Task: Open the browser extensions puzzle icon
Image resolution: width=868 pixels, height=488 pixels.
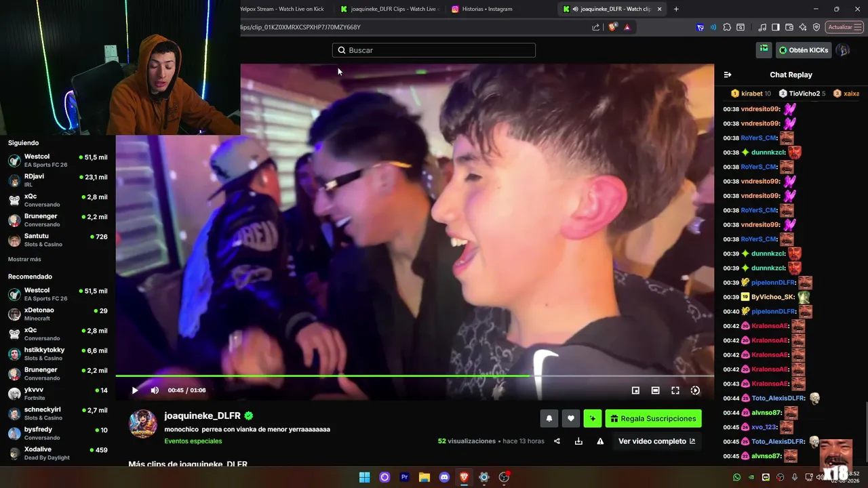Action: [x=727, y=27]
